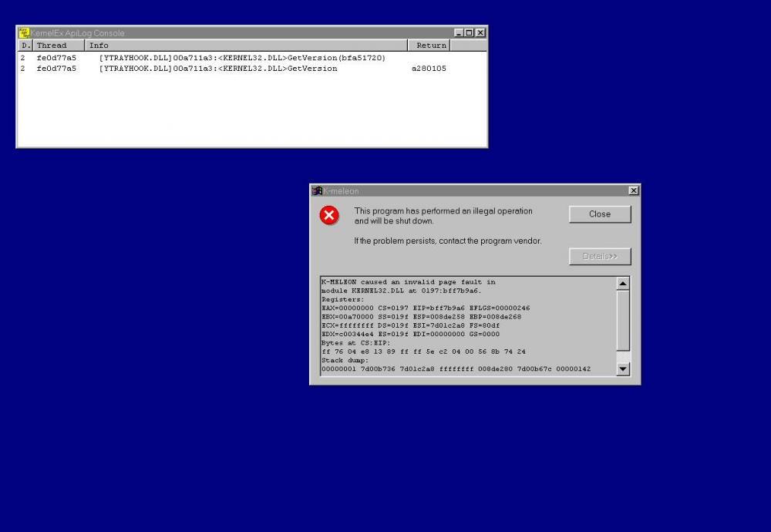The image size is (771, 532).
Task: Click the scrollbar thumb in the crash details box
Action: click(622, 321)
